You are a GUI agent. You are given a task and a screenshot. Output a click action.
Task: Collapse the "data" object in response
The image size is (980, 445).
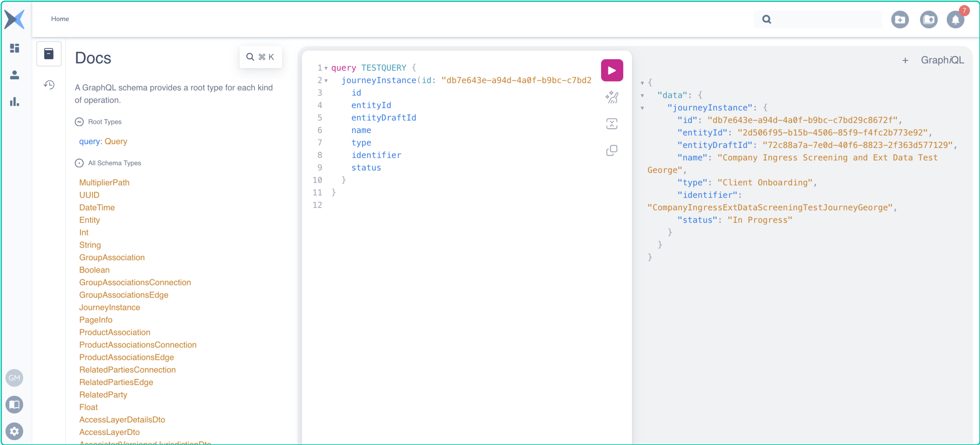(642, 96)
